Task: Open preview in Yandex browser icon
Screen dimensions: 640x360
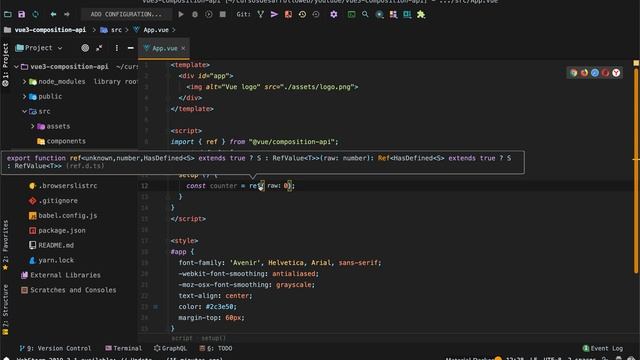Action: tap(616, 73)
